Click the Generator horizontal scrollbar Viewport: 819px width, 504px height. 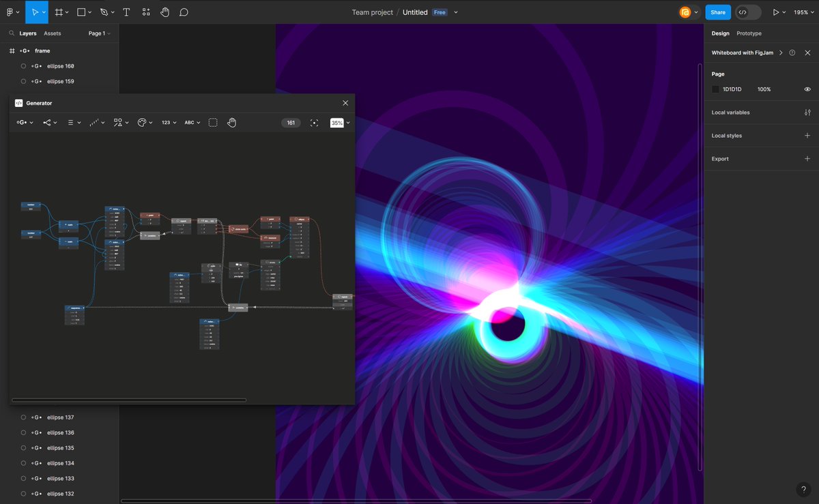tap(129, 400)
